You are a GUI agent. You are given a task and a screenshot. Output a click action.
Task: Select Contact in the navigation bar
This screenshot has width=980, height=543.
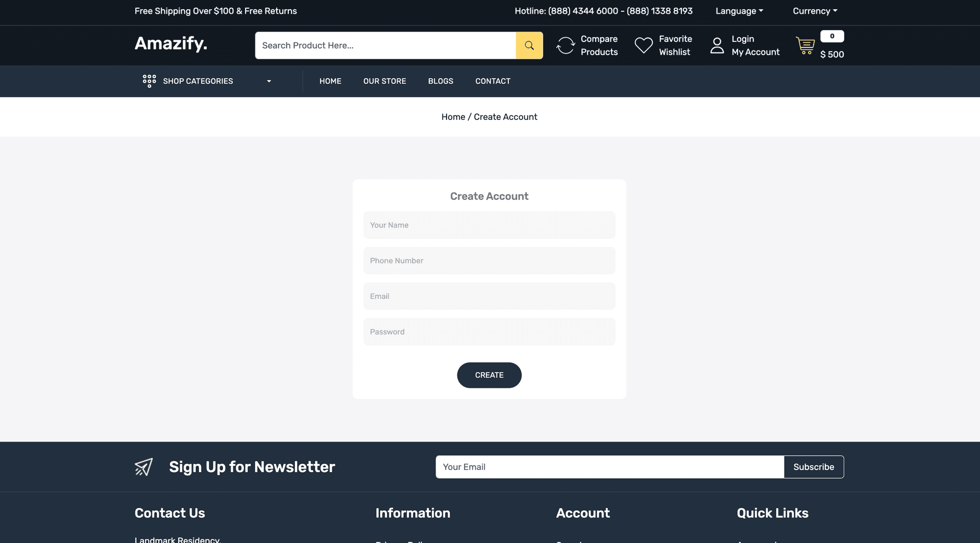(493, 81)
